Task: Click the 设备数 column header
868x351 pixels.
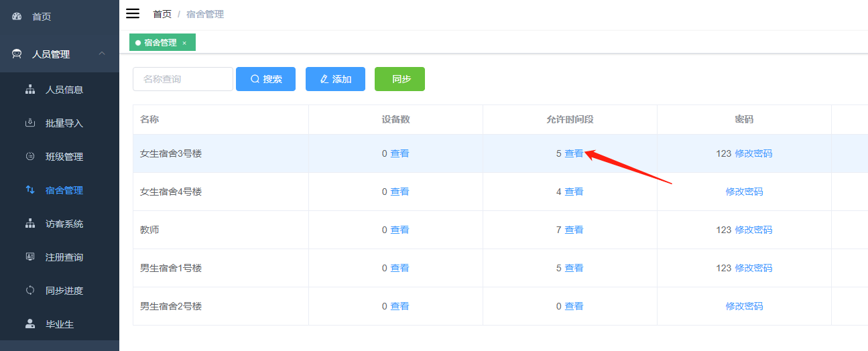Action: coord(395,120)
